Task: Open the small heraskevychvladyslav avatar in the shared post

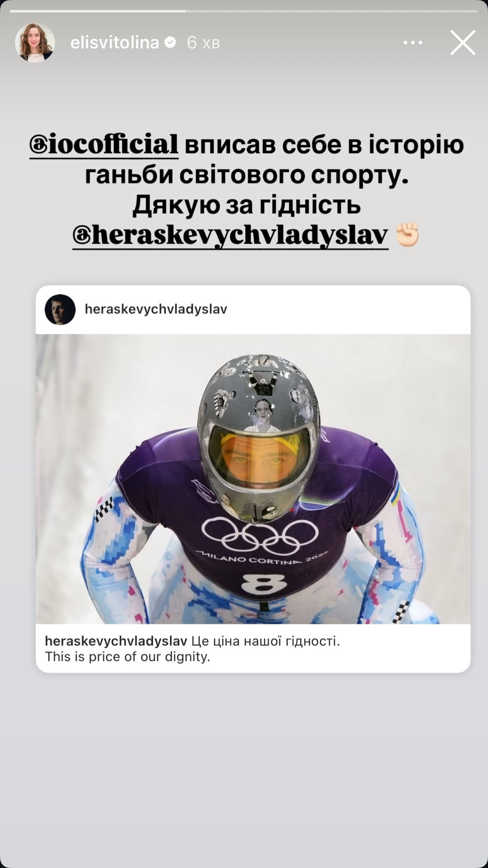Action: pos(60,309)
